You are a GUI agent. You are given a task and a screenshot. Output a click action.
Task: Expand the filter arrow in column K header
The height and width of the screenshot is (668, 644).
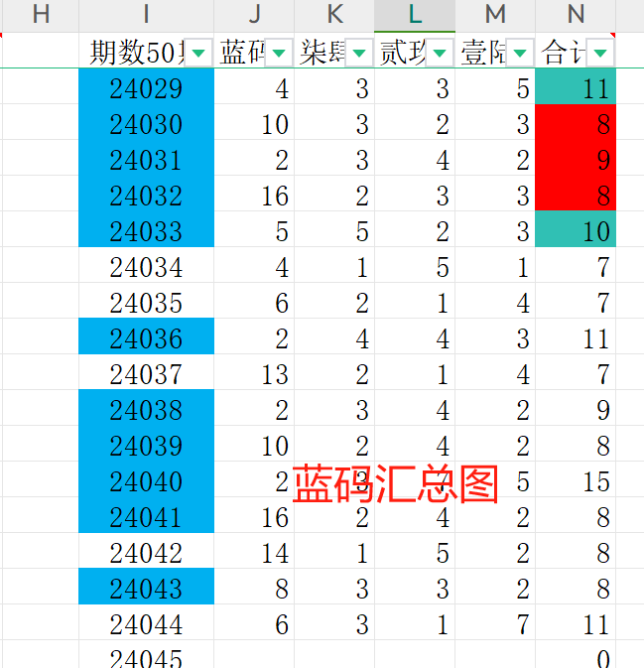coord(359,53)
